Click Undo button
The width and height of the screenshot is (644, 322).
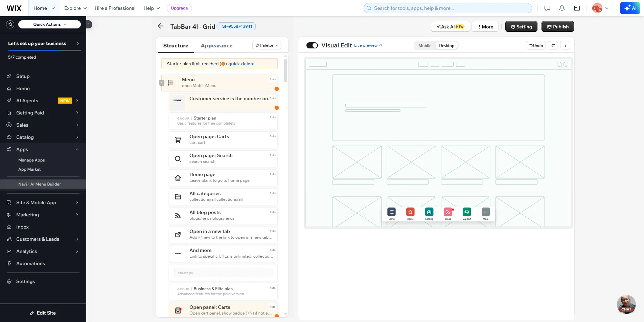pos(536,45)
